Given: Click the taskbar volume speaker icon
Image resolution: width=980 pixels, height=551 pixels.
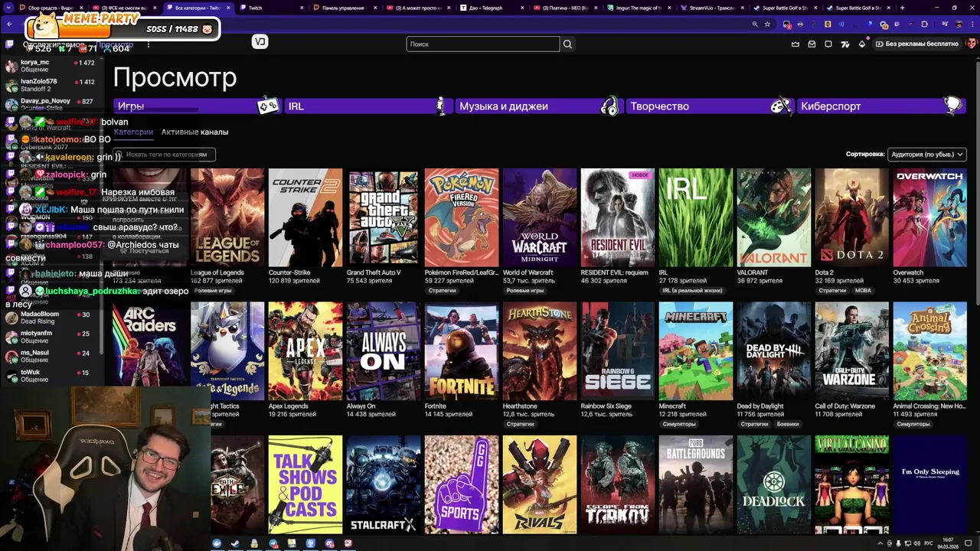Looking at the screenshot, I should click(916, 543).
